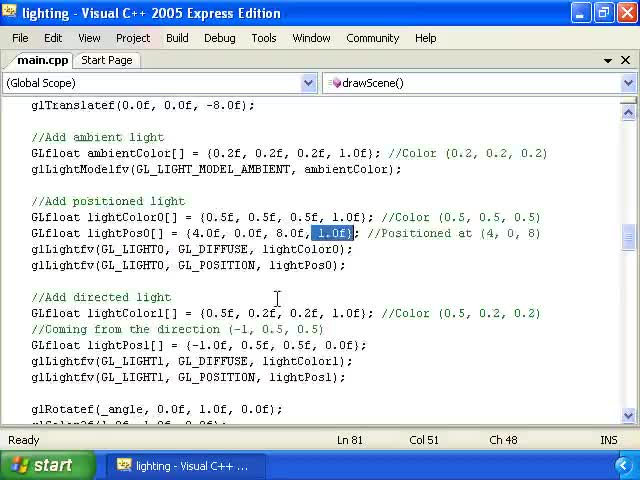
Task: Click the Col 51 status indicator
Action: point(424,440)
